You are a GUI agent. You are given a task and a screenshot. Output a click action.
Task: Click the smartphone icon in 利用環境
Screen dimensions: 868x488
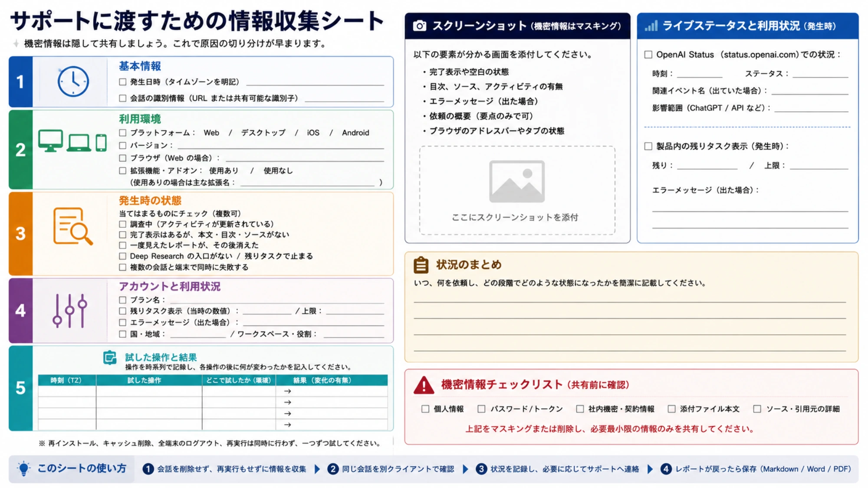[101, 143]
